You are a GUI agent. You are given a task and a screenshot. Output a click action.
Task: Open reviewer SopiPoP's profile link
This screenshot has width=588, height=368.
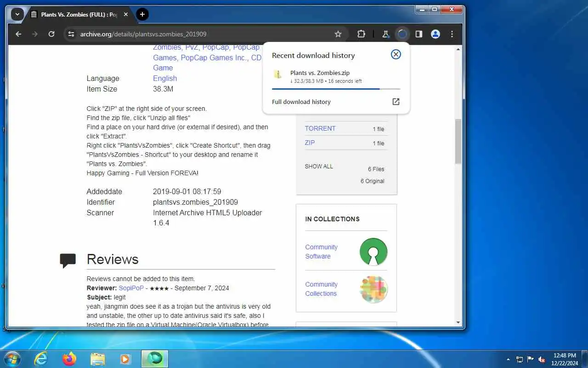131,288
